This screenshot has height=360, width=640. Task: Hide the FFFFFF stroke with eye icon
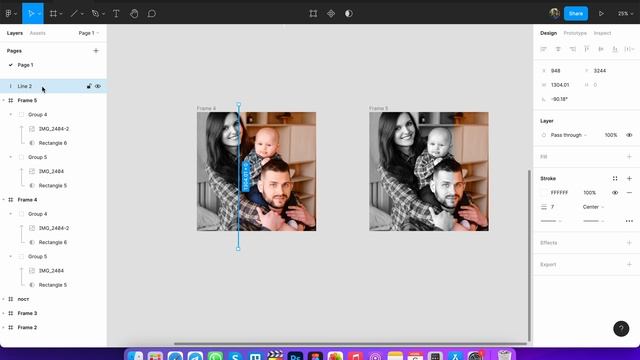pos(615,193)
